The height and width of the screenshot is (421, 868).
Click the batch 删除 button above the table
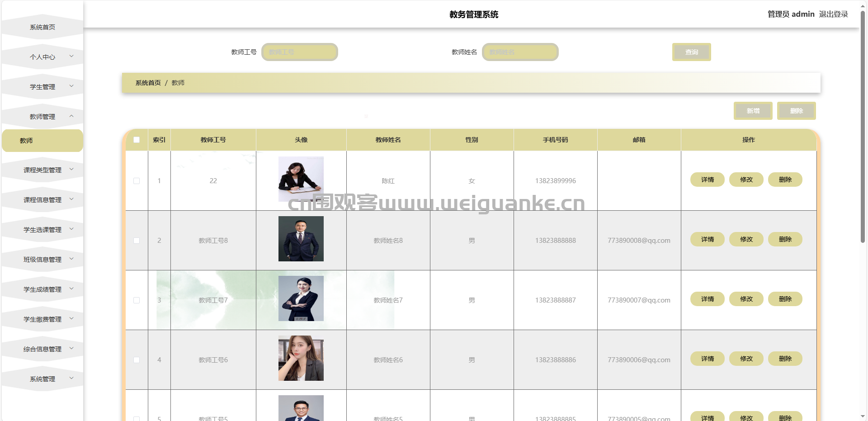coord(797,111)
